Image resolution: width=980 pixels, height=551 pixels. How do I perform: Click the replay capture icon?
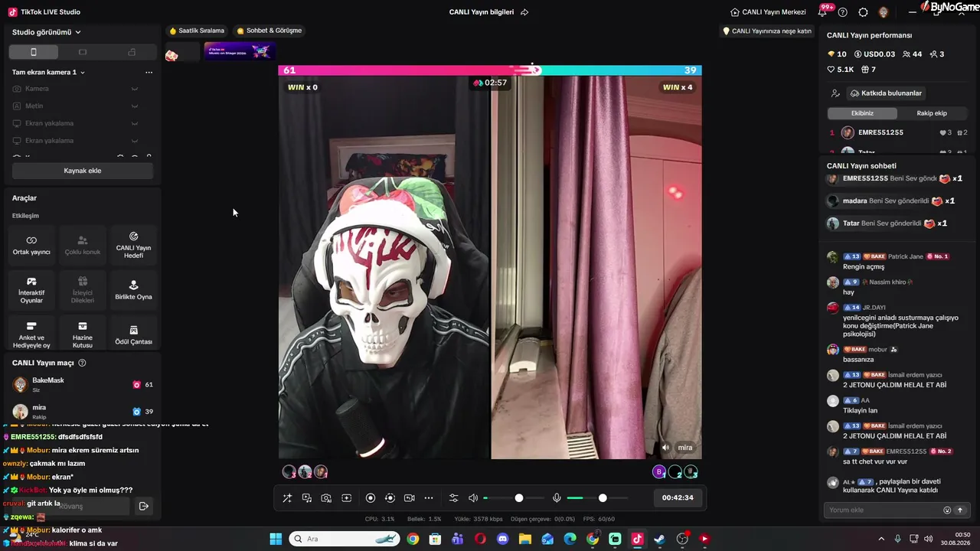click(x=390, y=498)
